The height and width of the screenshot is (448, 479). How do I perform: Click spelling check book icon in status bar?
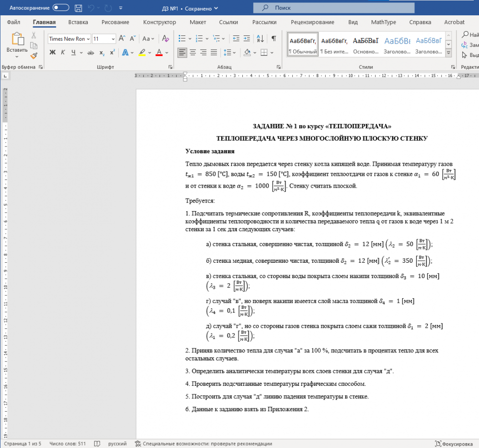point(97,444)
